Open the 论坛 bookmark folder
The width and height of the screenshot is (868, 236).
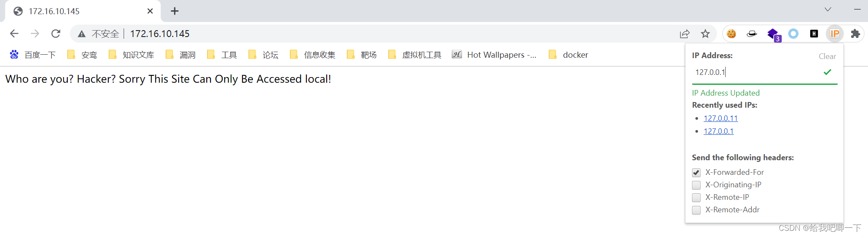[263, 55]
